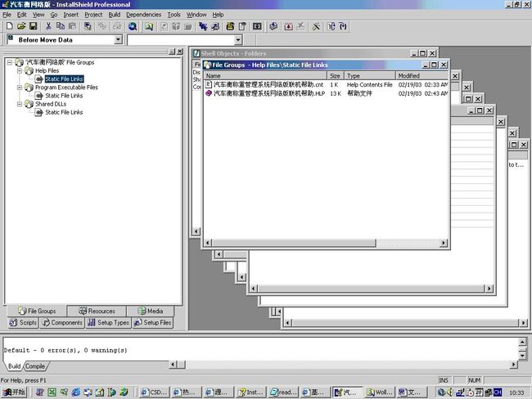Click the red arrow box toolbar icon
532x399 pixels.
point(288,26)
